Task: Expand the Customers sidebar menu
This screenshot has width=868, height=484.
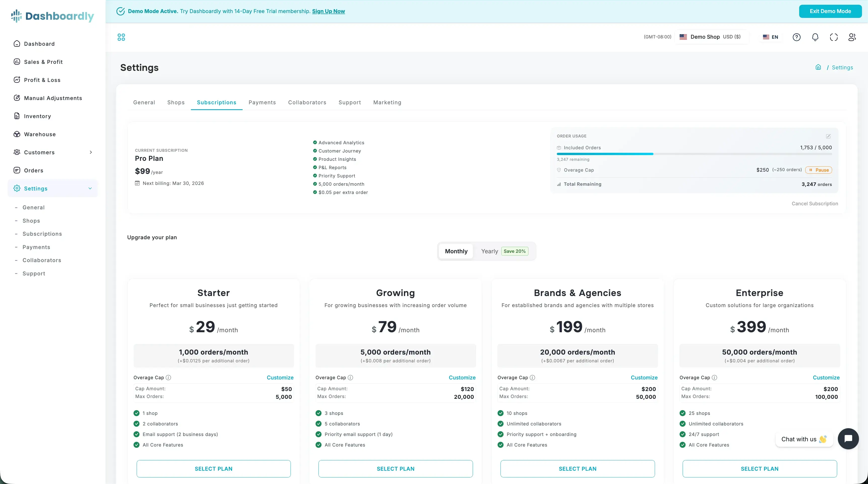Action: pos(91,152)
